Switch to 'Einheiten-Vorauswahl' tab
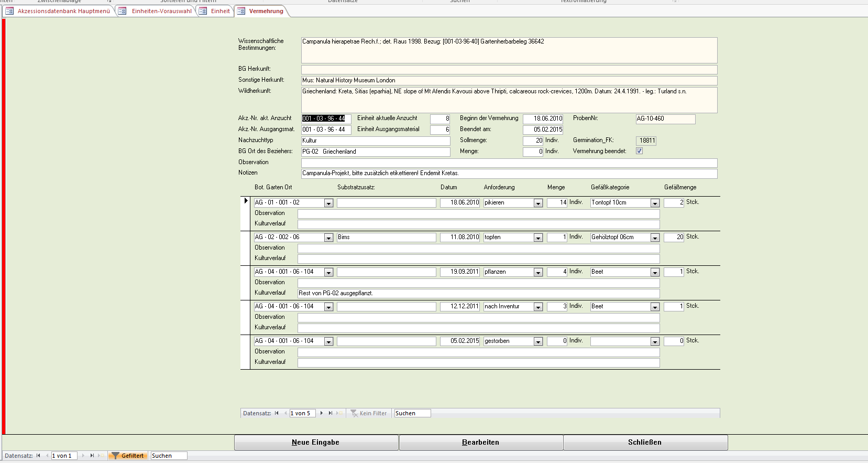Image resolution: width=868 pixels, height=463 pixels. (x=156, y=11)
